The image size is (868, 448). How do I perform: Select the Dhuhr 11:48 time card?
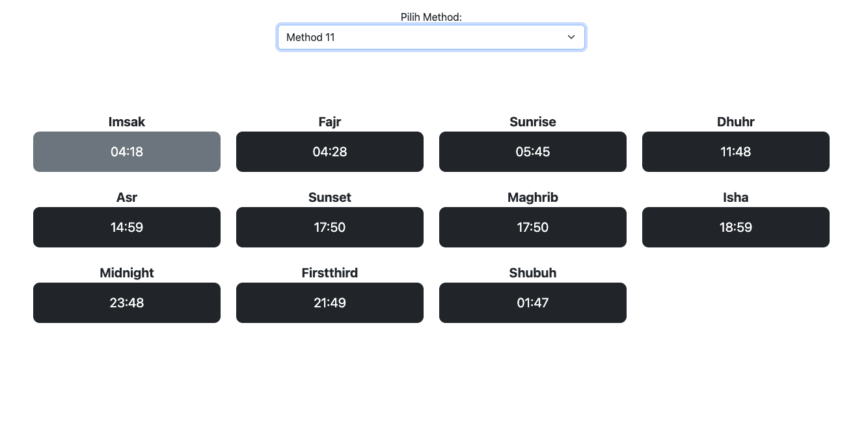point(736,152)
